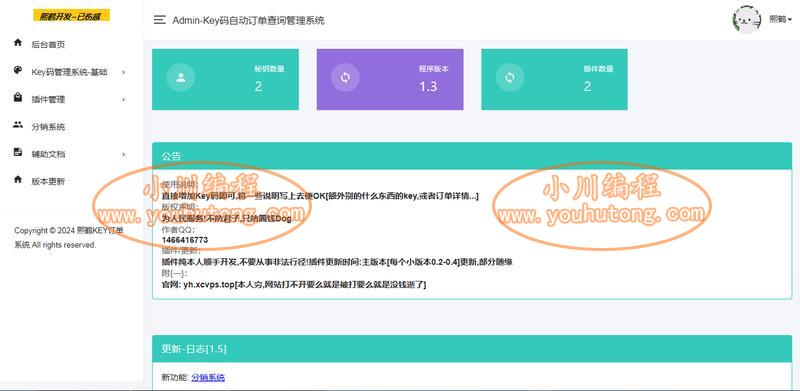Follow the 分销系统 link in update log
This screenshot has height=391, width=800.
[x=208, y=378]
